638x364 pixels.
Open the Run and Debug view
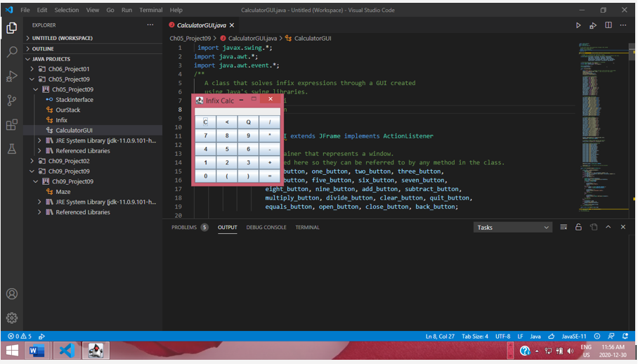point(12,76)
